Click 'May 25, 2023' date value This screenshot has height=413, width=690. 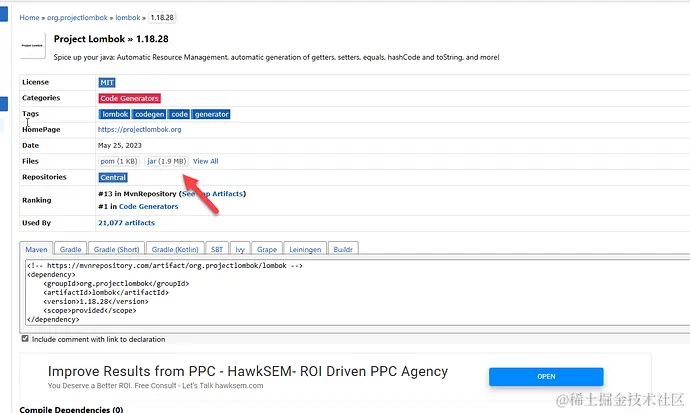click(x=120, y=145)
